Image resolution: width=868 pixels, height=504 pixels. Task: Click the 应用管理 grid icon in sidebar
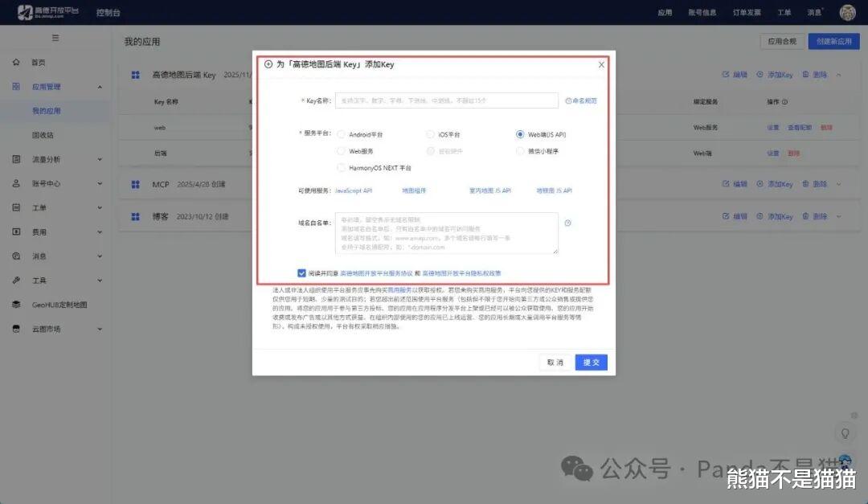click(16, 86)
